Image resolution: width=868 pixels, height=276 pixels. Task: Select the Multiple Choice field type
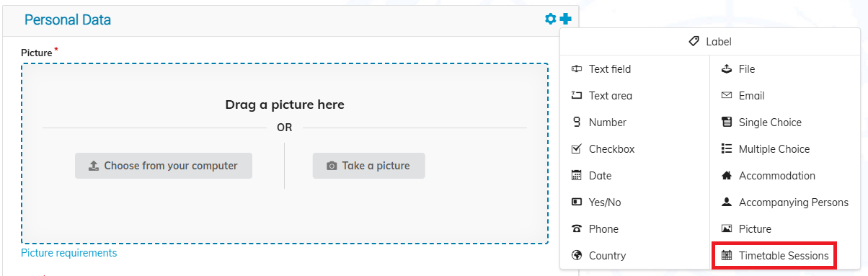(785, 149)
